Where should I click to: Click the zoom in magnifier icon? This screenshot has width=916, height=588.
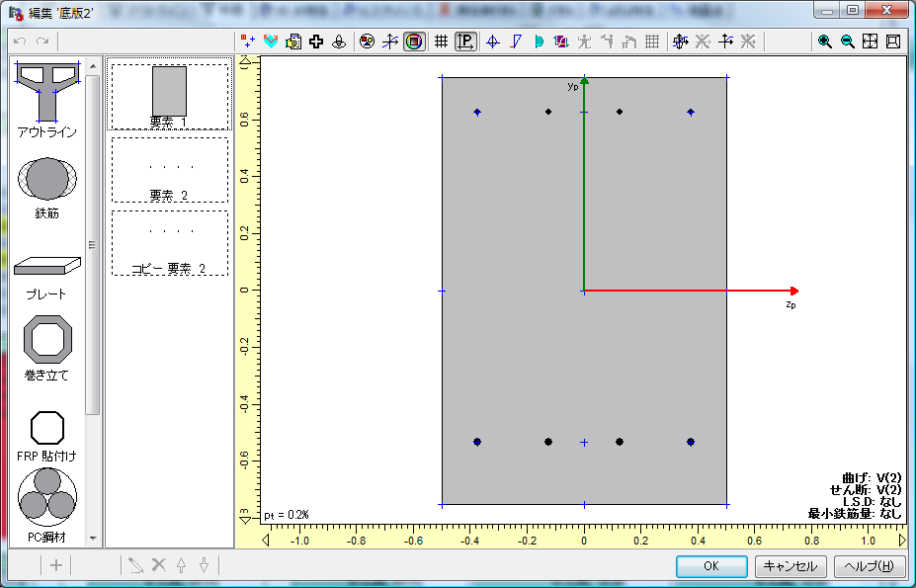824,42
